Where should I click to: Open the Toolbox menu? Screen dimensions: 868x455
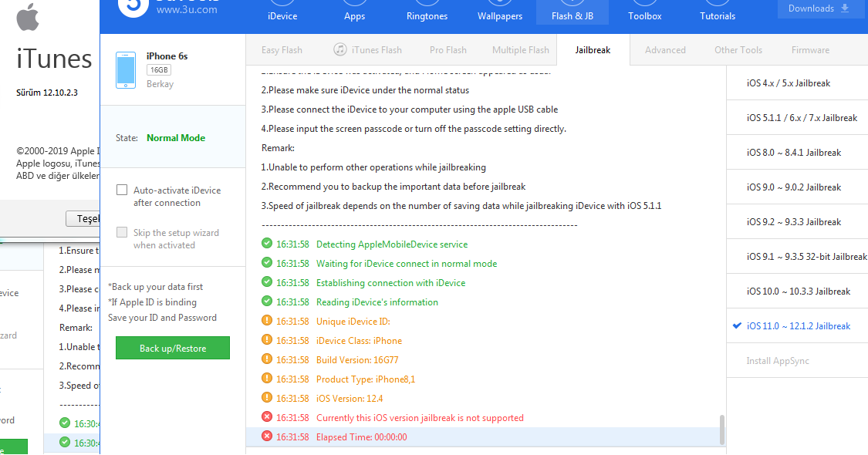coord(644,15)
